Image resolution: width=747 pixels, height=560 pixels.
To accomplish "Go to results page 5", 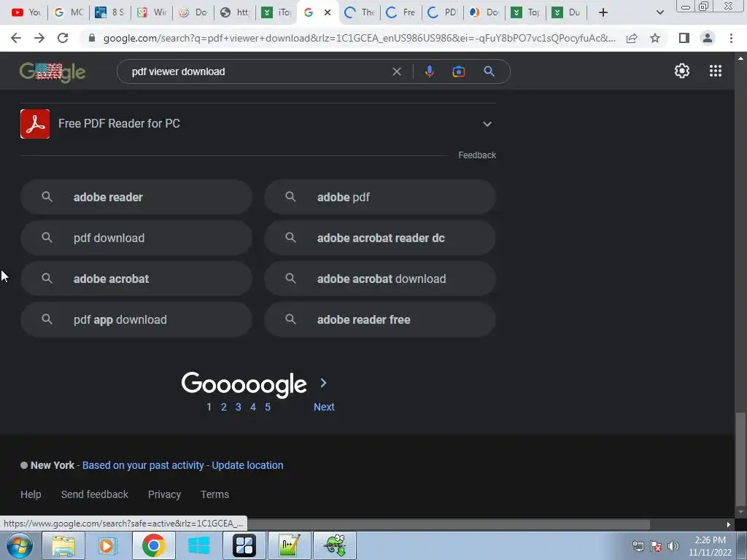I will click(x=268, y=407).
